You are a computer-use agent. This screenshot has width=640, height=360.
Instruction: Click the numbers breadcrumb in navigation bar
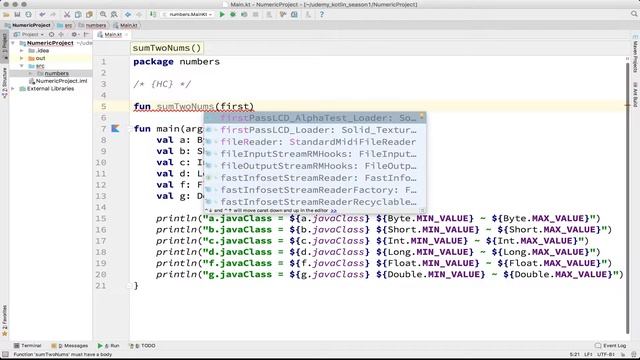(93, 25)
